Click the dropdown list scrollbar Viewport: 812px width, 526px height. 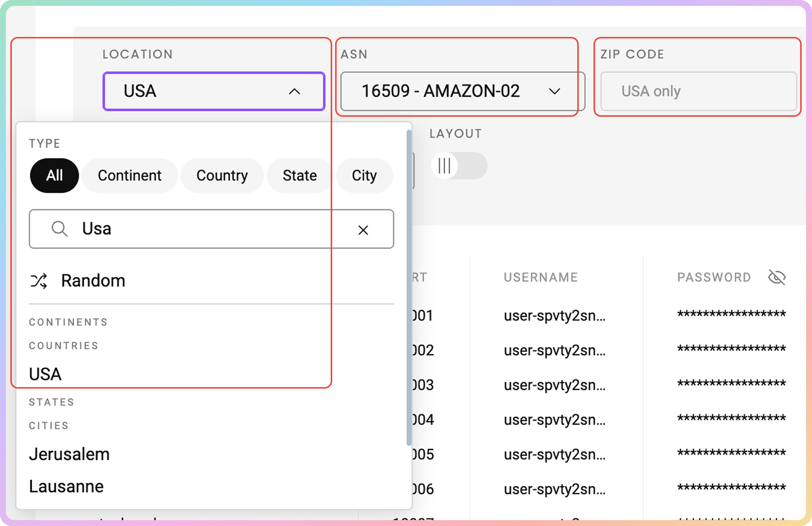[409, 288]
